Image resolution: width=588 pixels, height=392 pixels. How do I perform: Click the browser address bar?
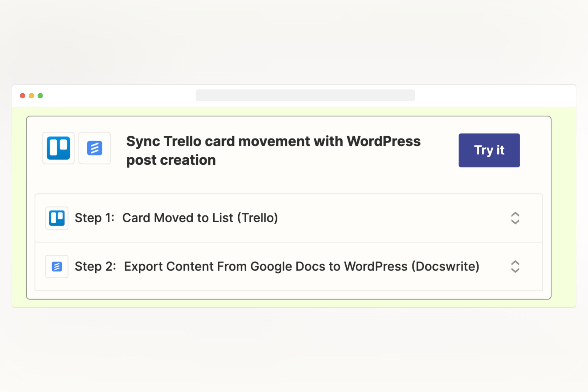(x=305, y=95)
